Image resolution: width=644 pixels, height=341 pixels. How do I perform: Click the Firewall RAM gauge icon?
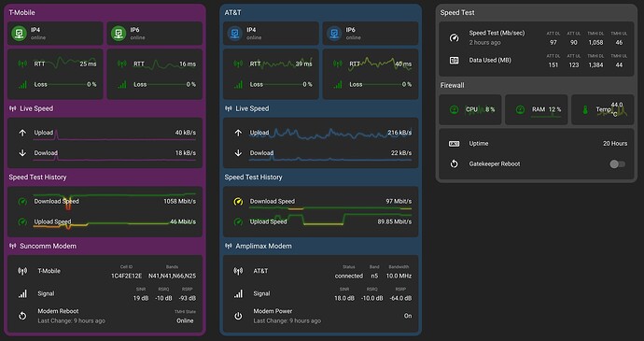click(x=520, y=109)
